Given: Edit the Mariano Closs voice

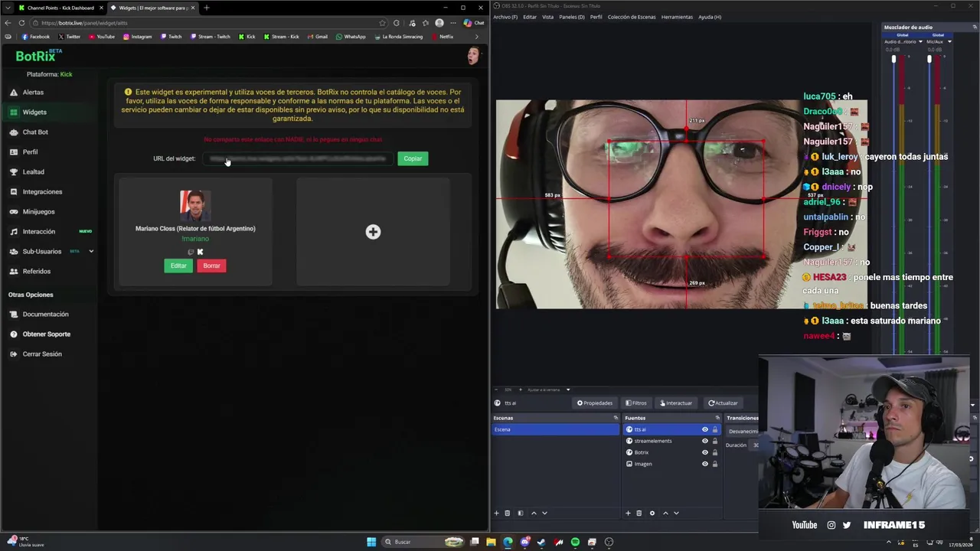Looking at the screenshot, I should 178,266.
